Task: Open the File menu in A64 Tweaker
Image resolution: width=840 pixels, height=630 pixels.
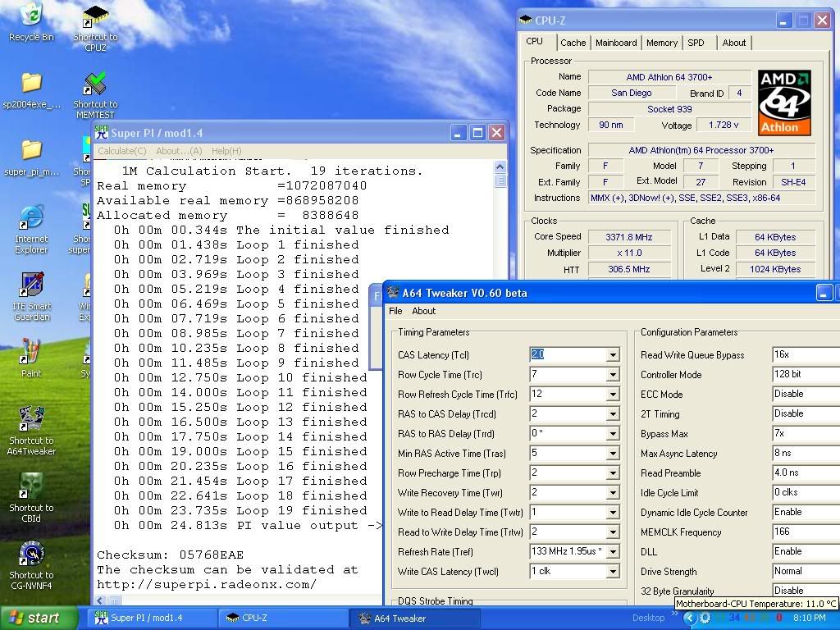Action: point(395,311)
